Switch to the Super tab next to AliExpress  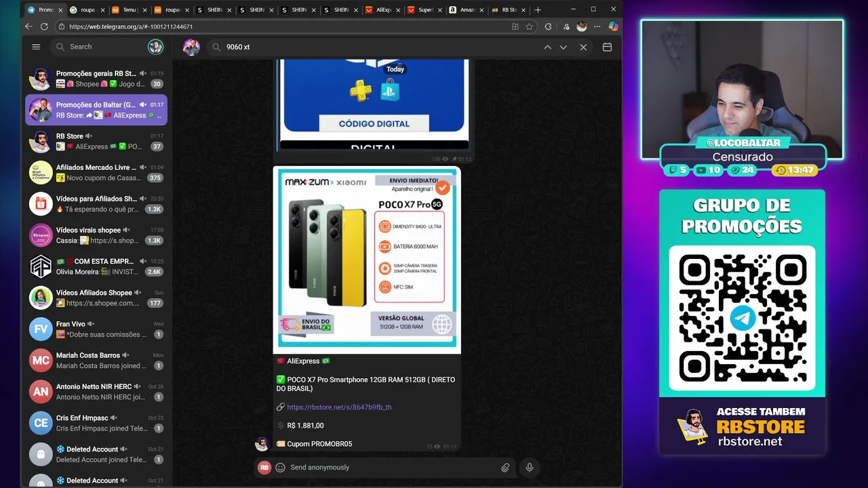(425, 9)
